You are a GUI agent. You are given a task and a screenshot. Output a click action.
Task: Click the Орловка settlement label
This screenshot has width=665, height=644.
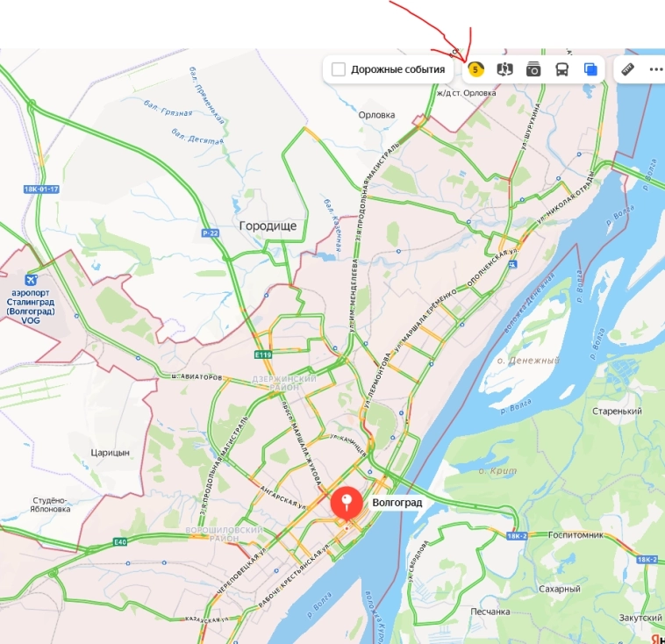click(x=376, y=115)
